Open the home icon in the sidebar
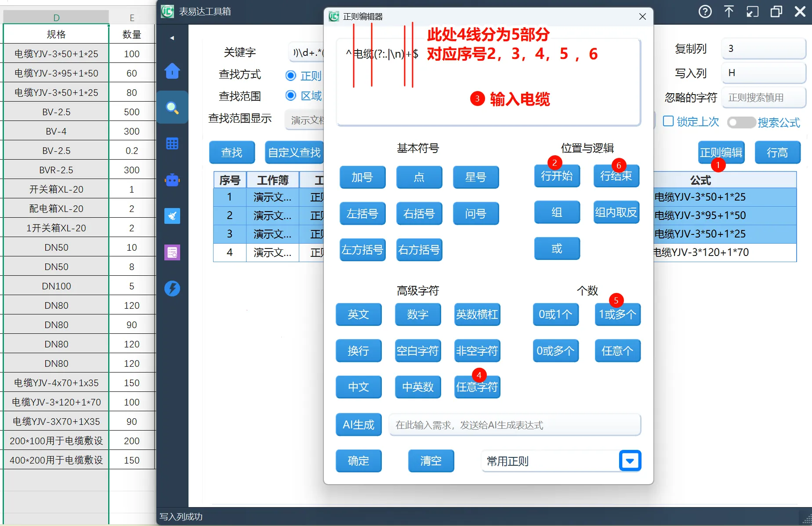The width and height of the screenshot is (812, 526). (x=172, y=71)
